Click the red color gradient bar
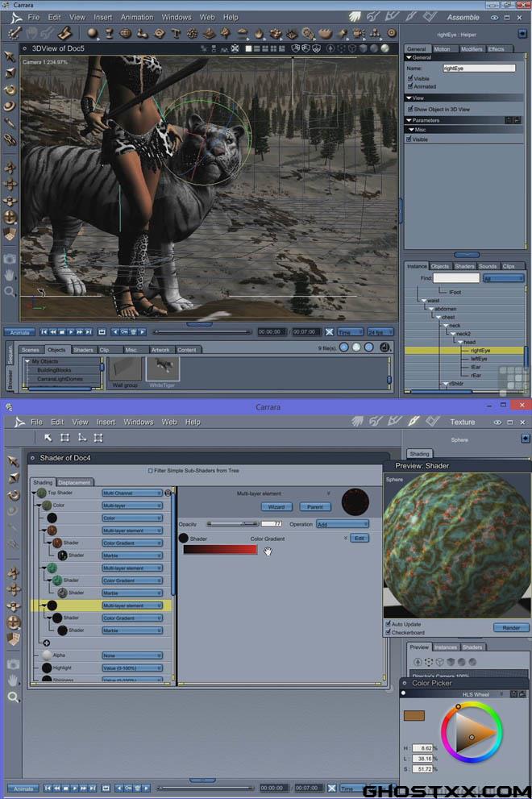The height and width of the screenshot is (799, 532). tap(220, 549)
